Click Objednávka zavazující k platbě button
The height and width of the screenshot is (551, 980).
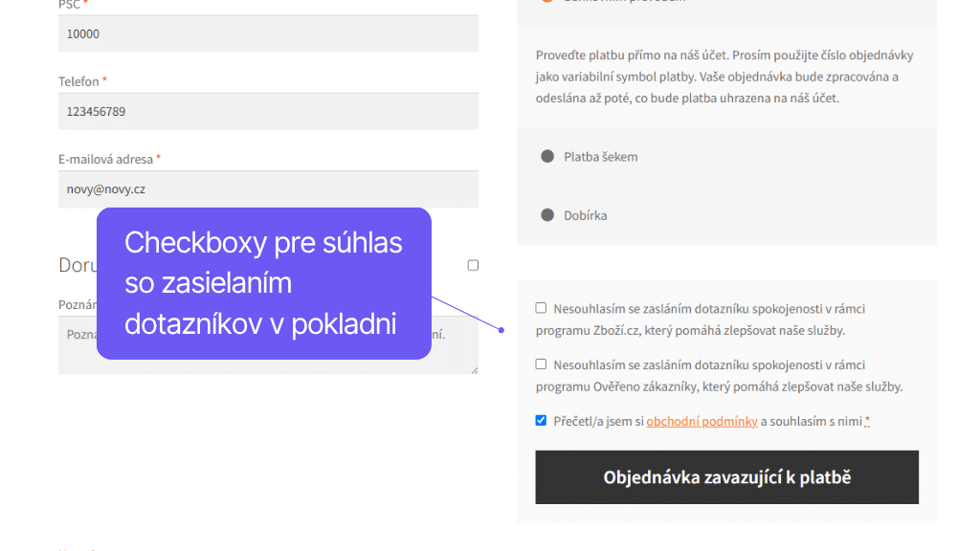point(727,477)
